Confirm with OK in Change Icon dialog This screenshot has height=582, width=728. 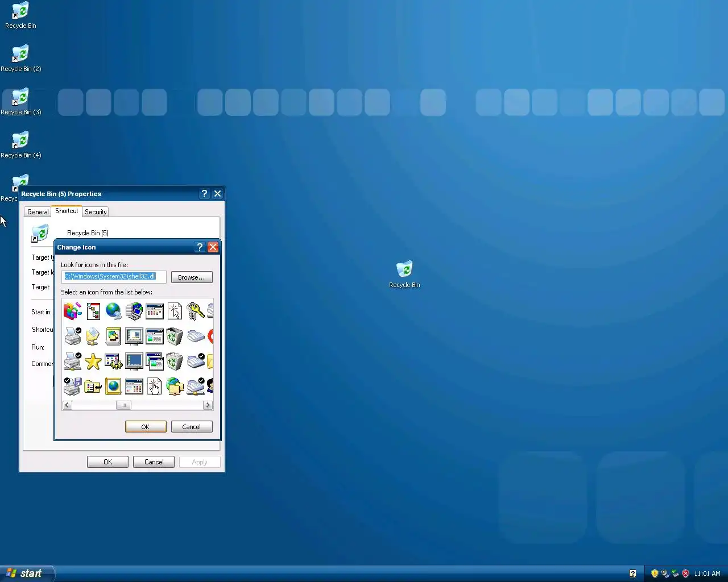(x=146, y=427)
